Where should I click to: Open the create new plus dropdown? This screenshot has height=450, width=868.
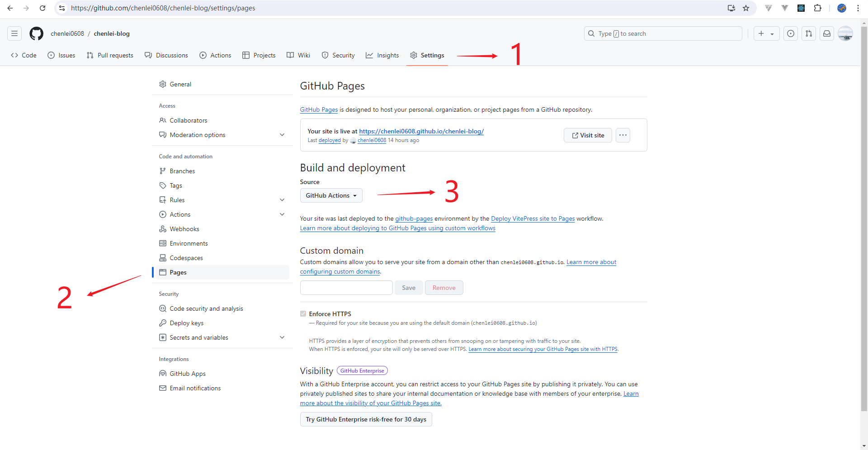[766, 33]
